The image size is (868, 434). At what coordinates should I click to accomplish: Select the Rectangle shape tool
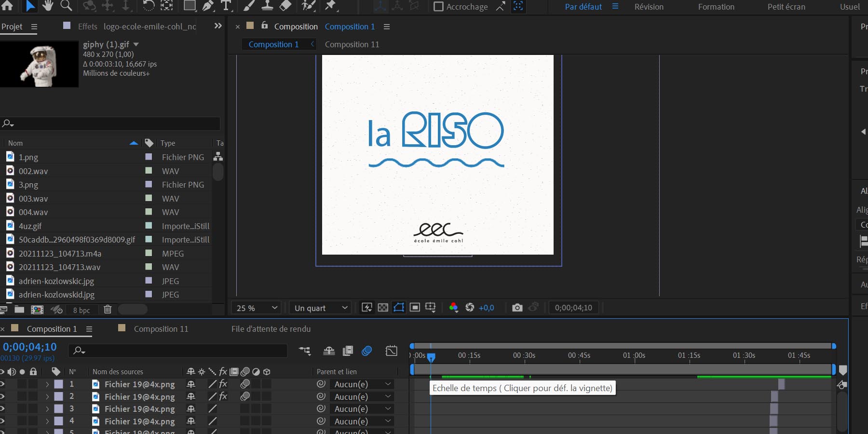pyautogui.click(x=190, y=6)
